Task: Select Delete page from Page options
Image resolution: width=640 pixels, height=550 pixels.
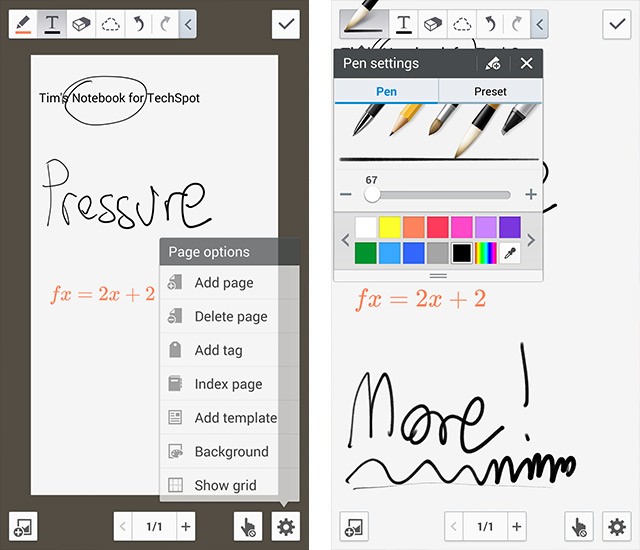Action: (x=230, y=316)
